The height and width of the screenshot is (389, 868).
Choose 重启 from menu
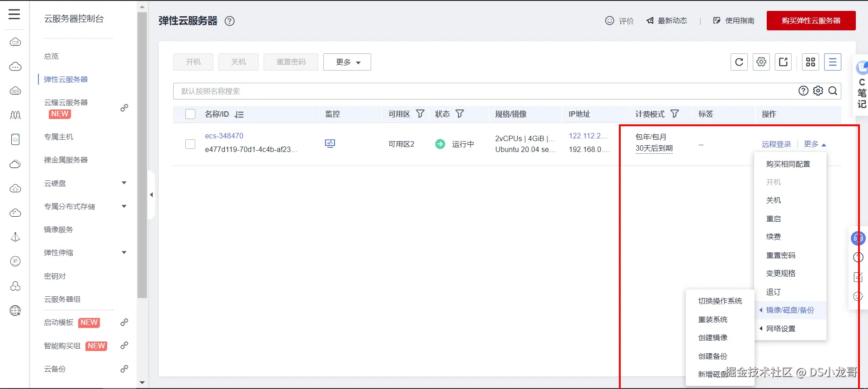click(774, 219)
